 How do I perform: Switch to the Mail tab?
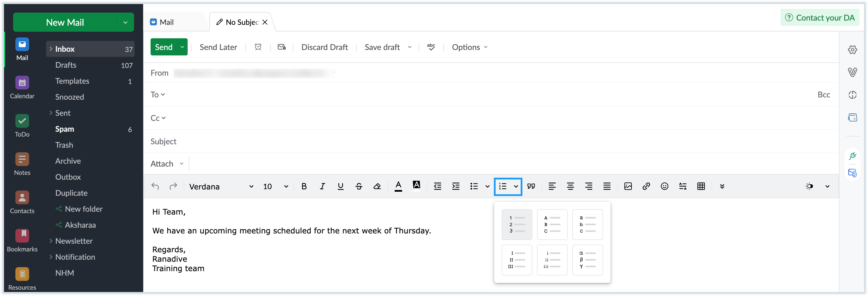pyautogui.click(x=167, y=22)
